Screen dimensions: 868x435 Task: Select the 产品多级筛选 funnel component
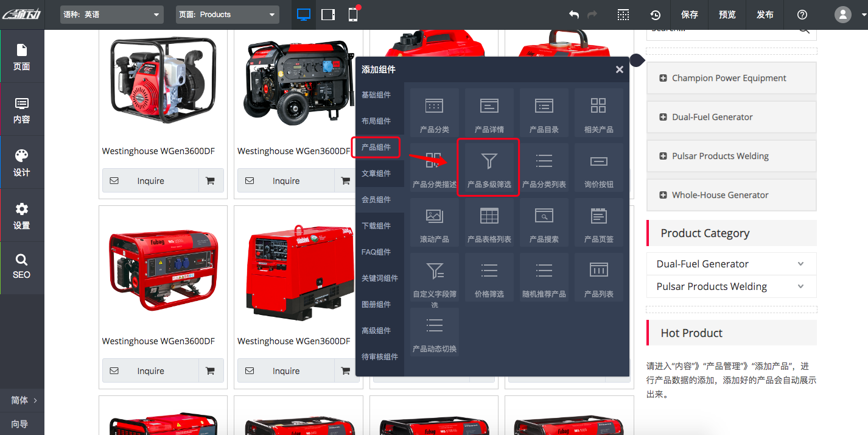tap(489, 167)
